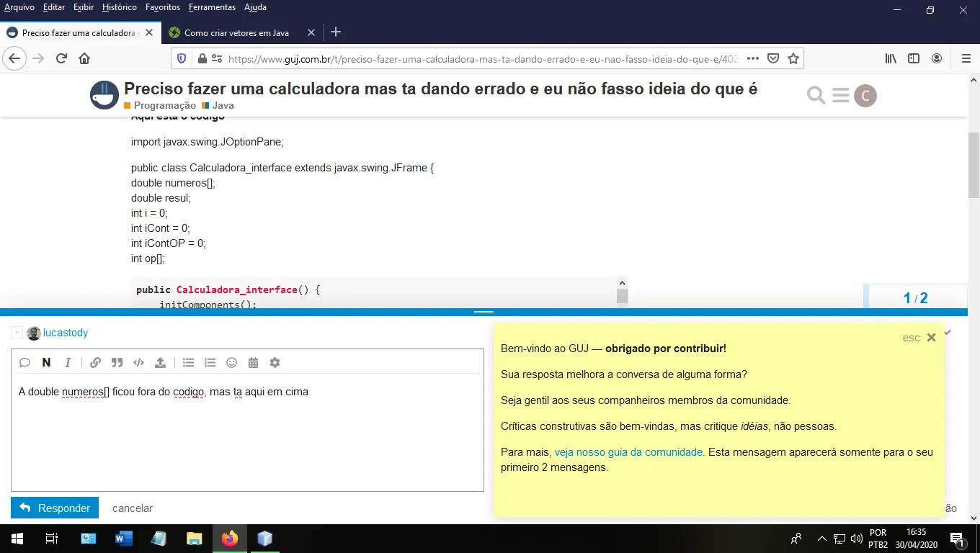Save the page to Pocket
The height and width of the screenshot is (553, 980).
point(773,59)
